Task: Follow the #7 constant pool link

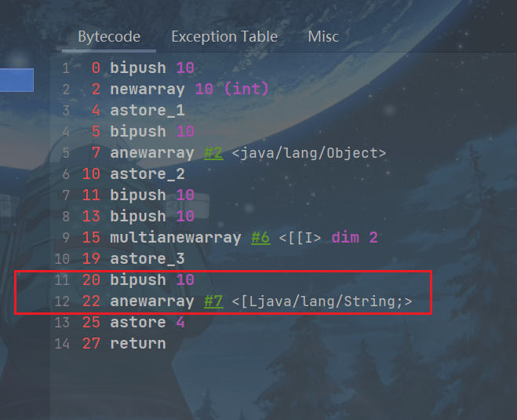Action: tap(213, 301)
